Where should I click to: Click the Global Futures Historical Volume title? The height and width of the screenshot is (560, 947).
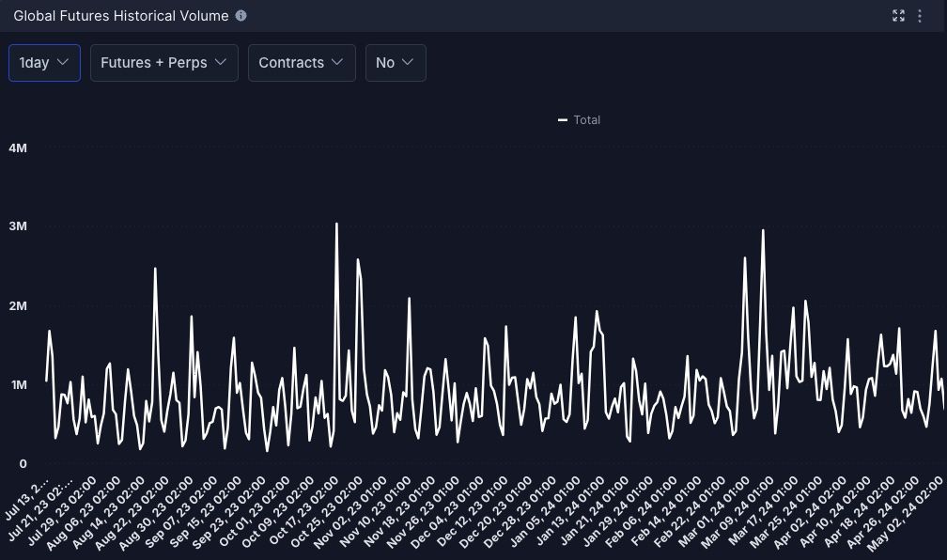click(x=120, y=16)
